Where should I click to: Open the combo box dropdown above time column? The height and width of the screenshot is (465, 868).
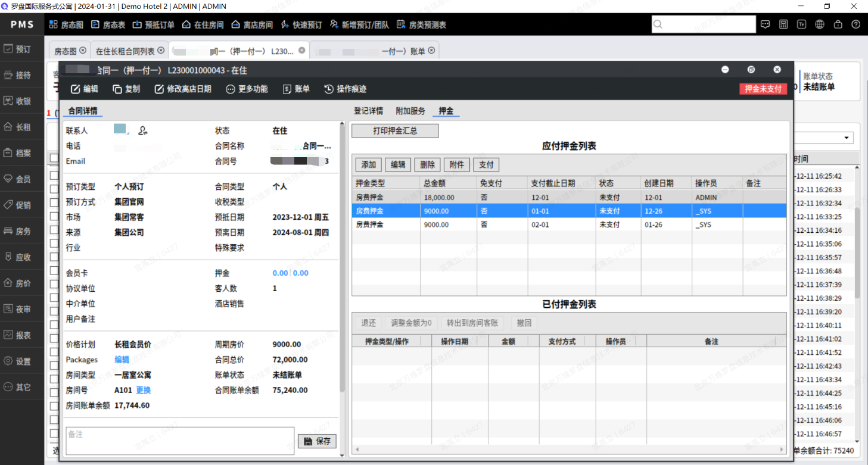tap(847, 138)
